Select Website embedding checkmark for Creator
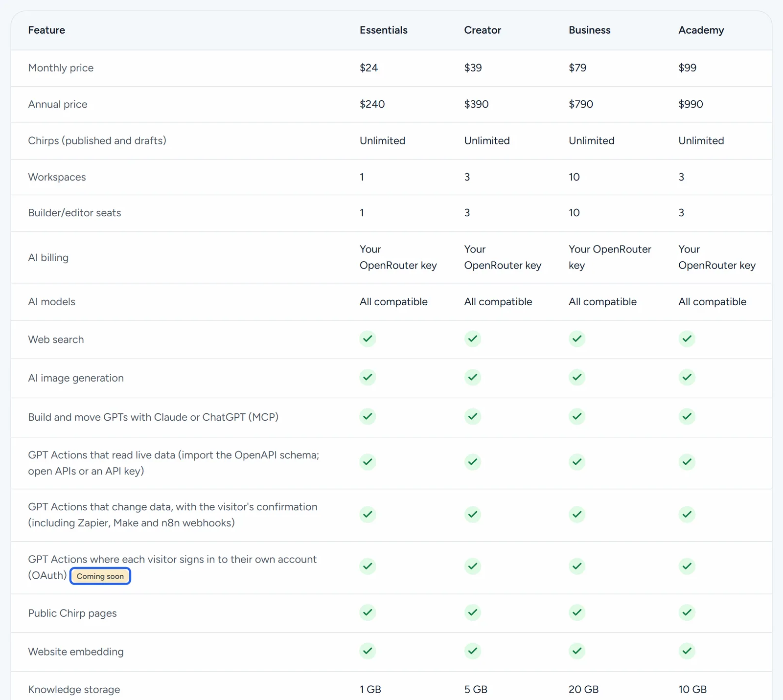Viewport: 783px width, 700px height. 472,651
